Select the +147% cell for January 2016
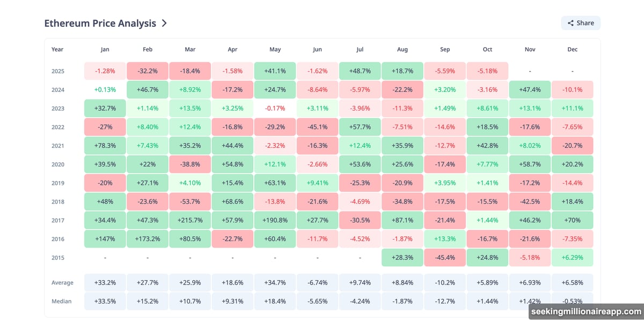 105,239
